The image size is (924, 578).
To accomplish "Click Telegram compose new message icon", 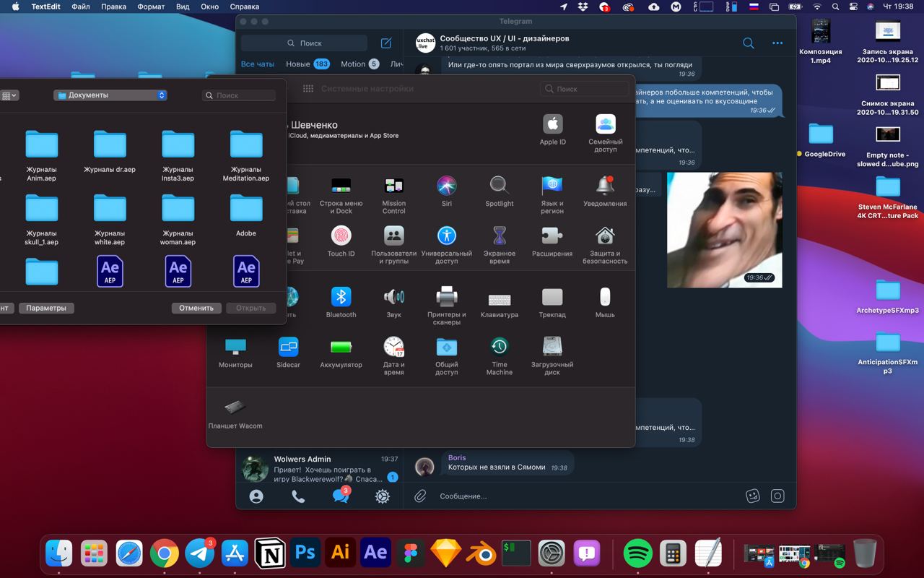I will (x=386, y=43).
